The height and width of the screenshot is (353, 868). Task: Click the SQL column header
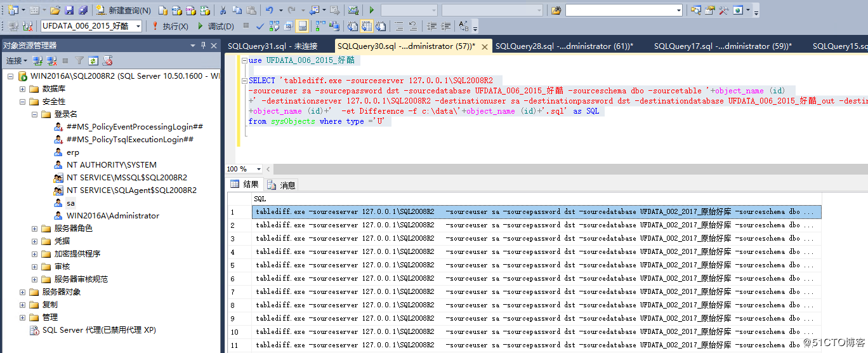pyautogui.click(x=536, y=199)
